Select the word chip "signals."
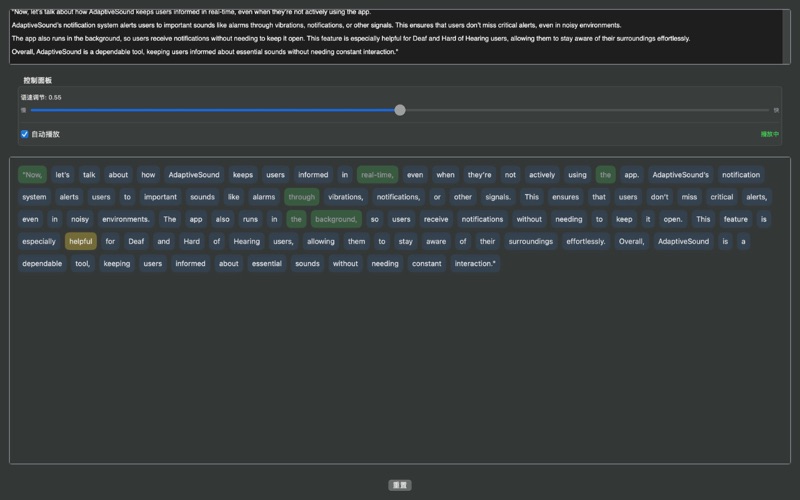 (498, 197)
